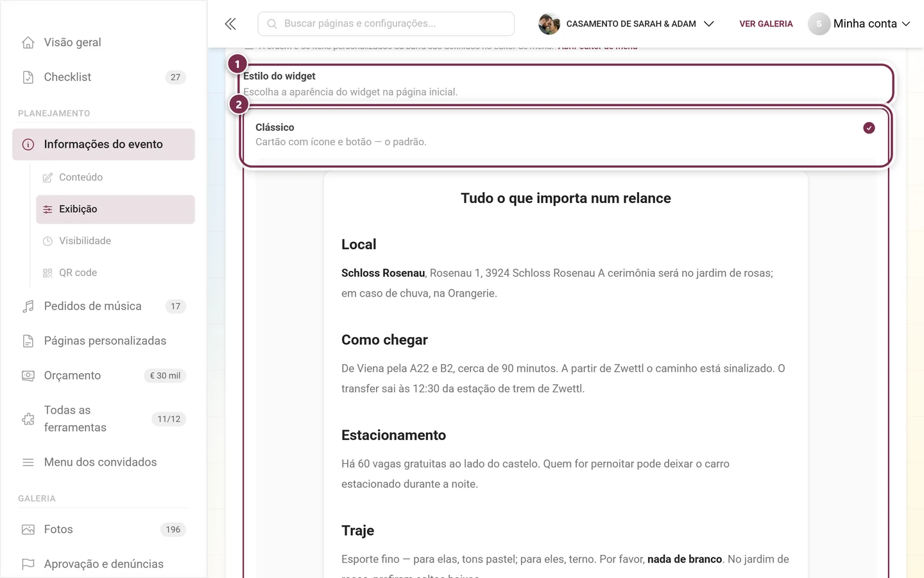
Task: Expand the Minha conta menu
Action: click(859, 24)
